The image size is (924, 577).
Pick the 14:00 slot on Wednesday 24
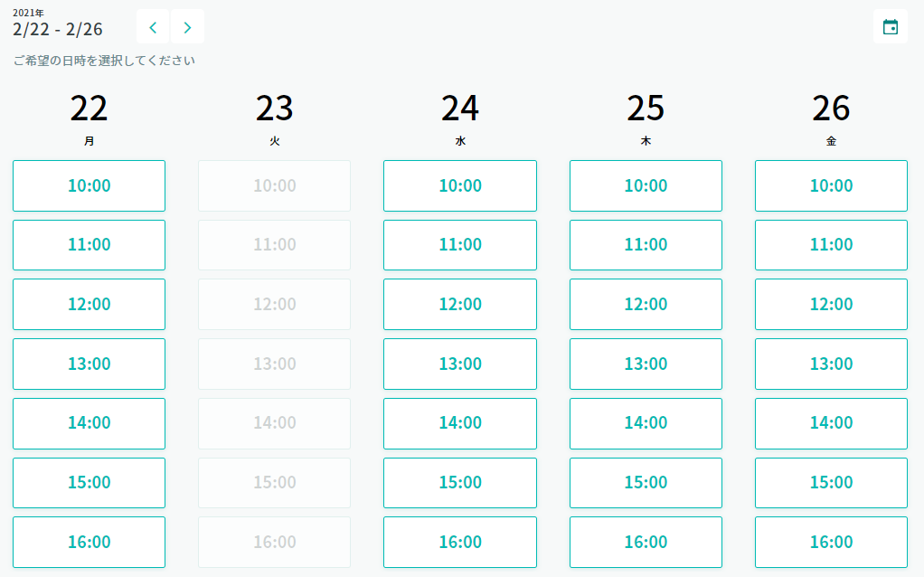tap(460, 422)
